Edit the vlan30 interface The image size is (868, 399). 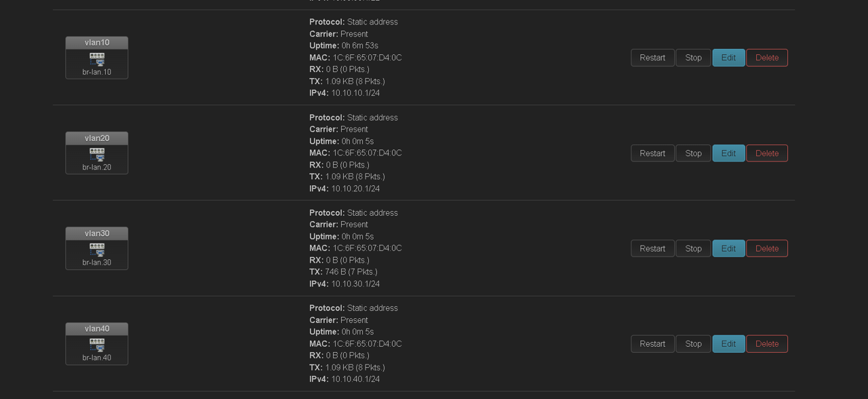pos(728,248)
